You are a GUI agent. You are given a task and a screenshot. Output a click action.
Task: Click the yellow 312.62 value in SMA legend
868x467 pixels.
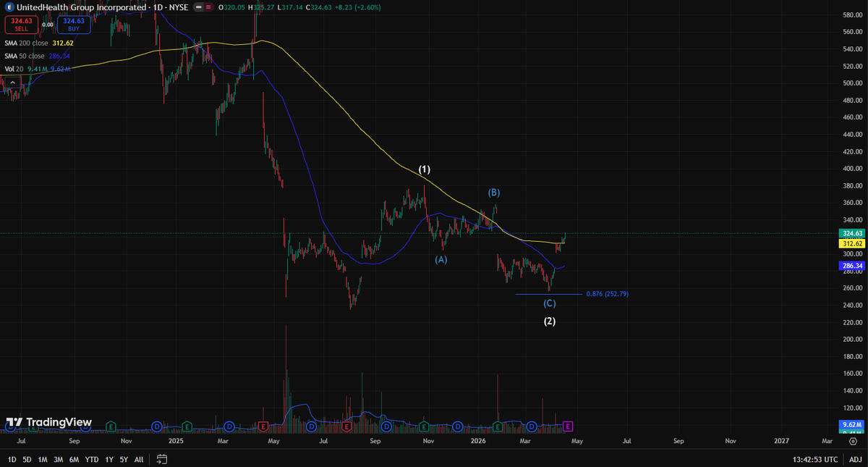[x=63, y=43]
